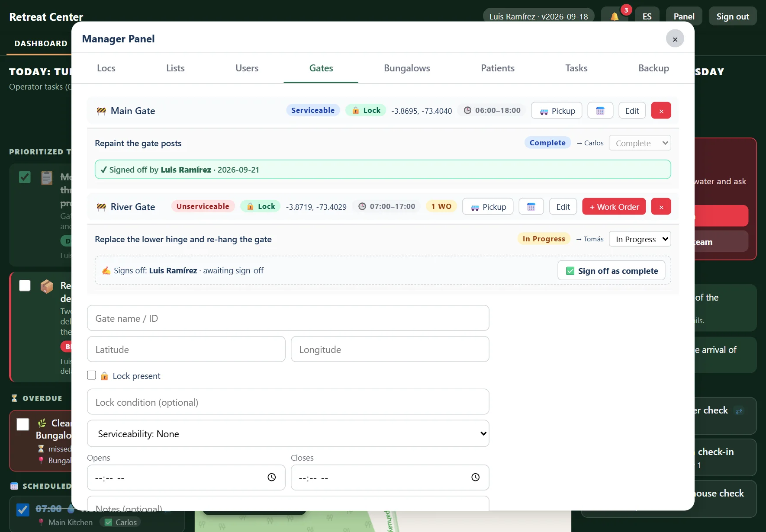Viewport: 766px width, 532px height.
Task: Delete River Gate with red x
Action: click(x=661, y=207)
